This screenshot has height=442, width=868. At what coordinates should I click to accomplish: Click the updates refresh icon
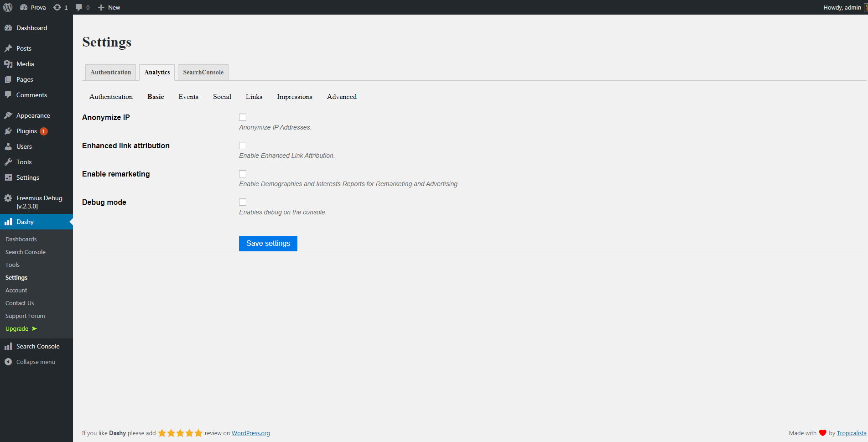tap(57, 7)
